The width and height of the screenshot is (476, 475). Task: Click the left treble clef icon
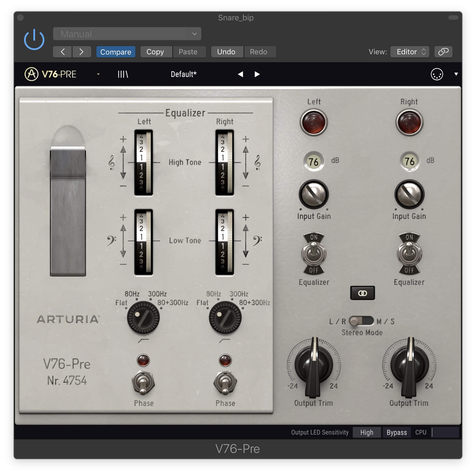point(112,162)
